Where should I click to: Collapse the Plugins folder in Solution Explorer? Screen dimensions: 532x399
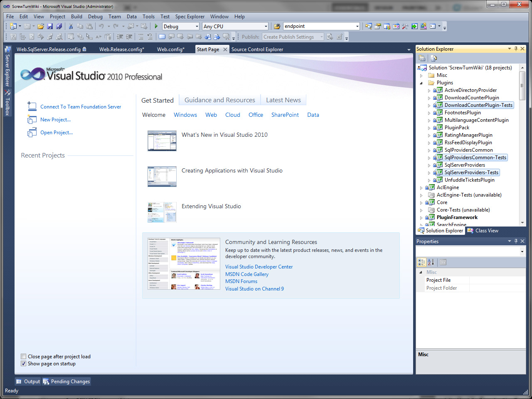[421, 83]
